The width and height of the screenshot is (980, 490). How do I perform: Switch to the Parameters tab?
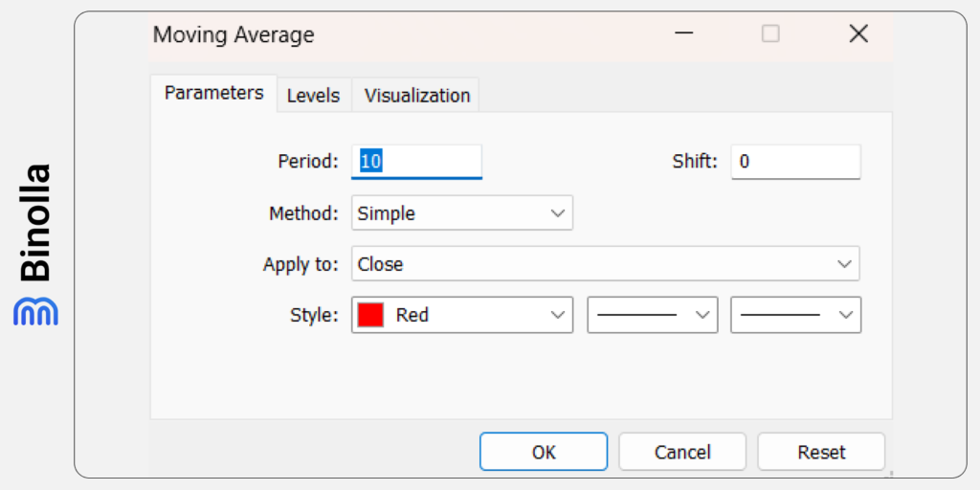(x=213, y=93)
